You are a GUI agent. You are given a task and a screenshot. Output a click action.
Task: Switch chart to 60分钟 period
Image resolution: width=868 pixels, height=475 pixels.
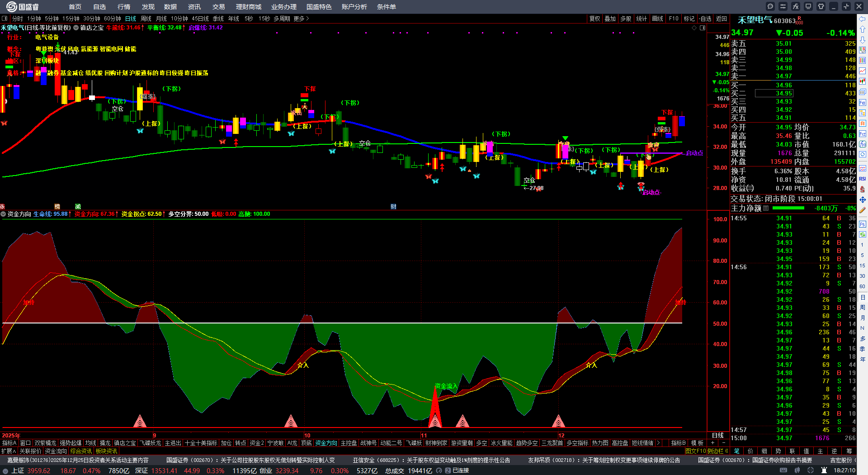point(113,19)
